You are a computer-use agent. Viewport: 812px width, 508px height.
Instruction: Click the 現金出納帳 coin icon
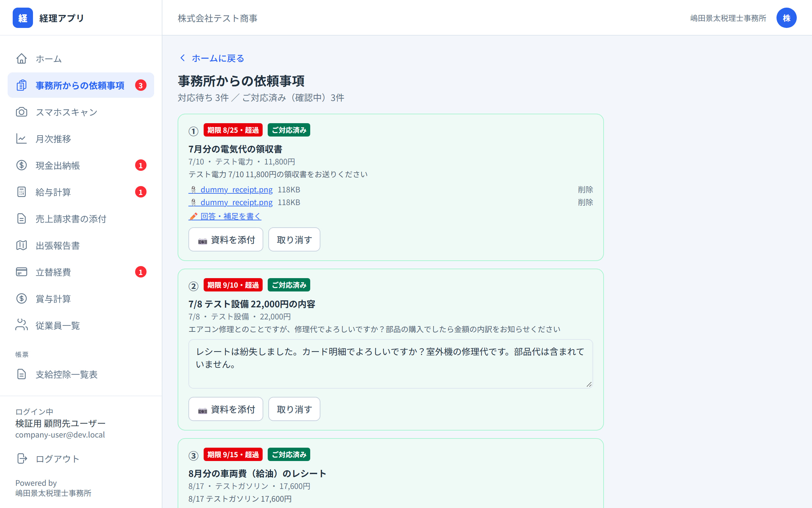[22, 165]
